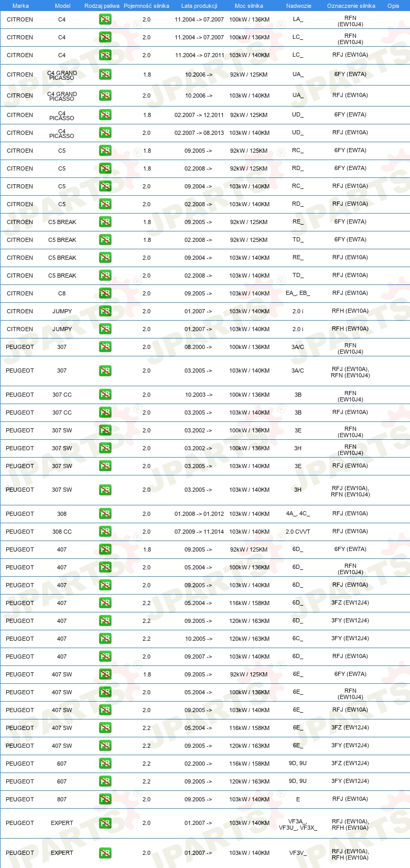Click the production years '01.2008 -> 01.2012'

199,514
